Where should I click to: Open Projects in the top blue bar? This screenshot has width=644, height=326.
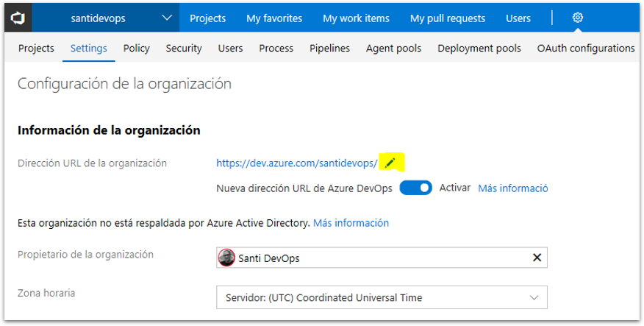coord(207,18)
